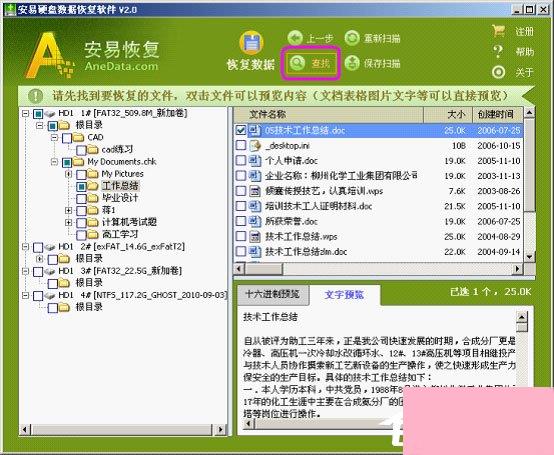The height and width of the screenshot is (455, 554).
Task: Click the 毕业设计 folder icon
Action: click(93, 198)
